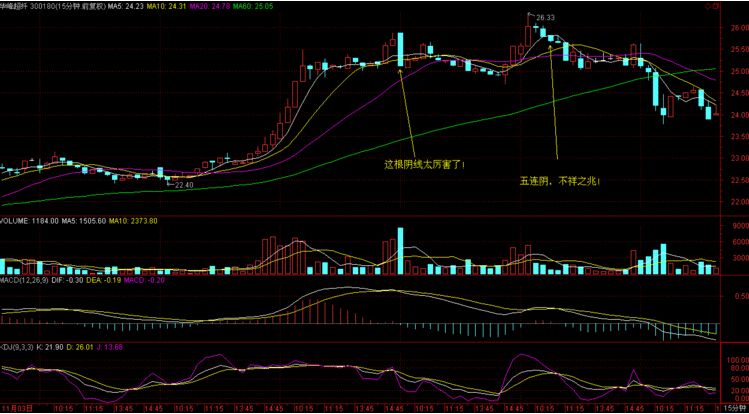Click the 26.33 high price marker
Viewport: 749px width, 414px height.
544,17
